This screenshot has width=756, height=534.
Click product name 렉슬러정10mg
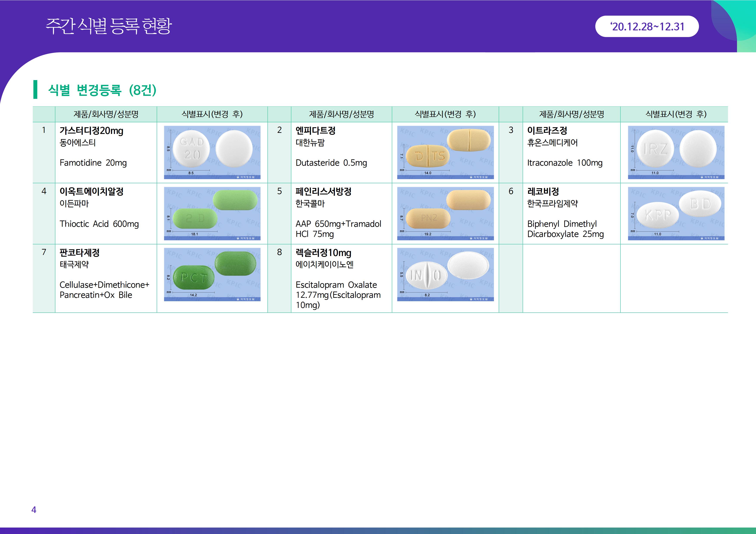tap(323, 253)
